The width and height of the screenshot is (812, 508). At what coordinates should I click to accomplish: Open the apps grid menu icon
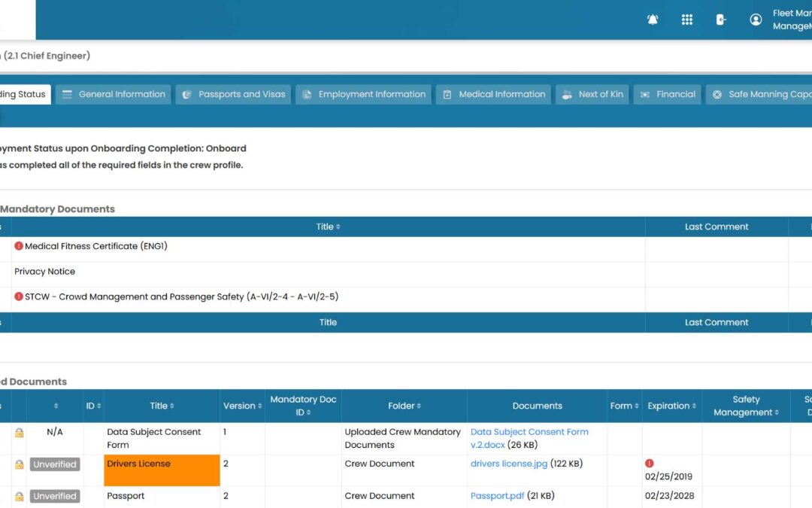click(686, 20)
